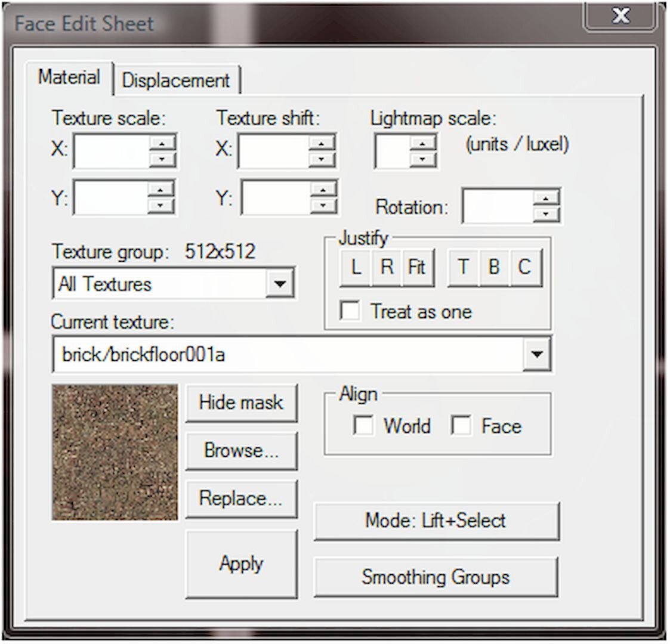Click the Texture scale X input field
This screenshot has width=670, height=644.
click(111, 151)
